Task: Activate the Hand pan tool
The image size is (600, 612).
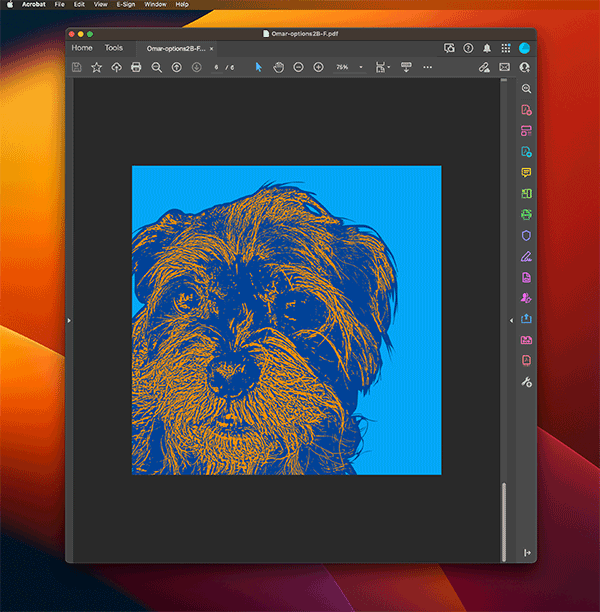Action: pos(279,67)
